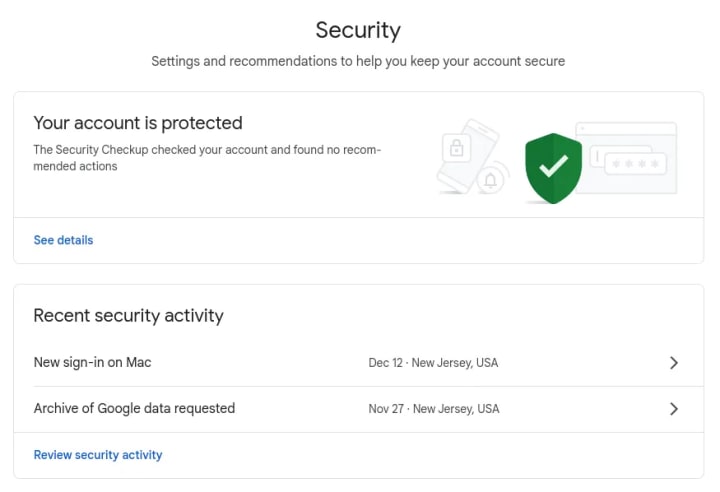The image size is (720, 492).
Task: Open the Review security activity link
Action: click(x=98, y=455)
